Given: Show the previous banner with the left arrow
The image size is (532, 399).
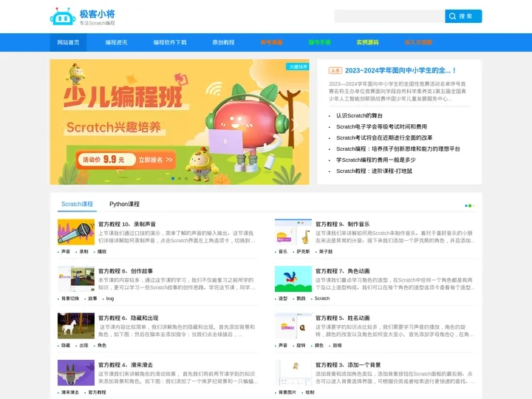Looking at the screenshot, I should coord(64,125).
